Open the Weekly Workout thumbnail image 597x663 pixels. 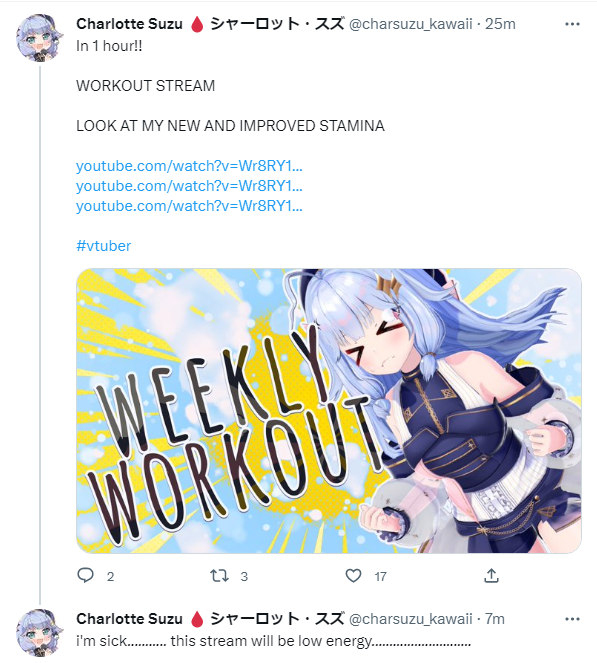(x=329, y=411)
